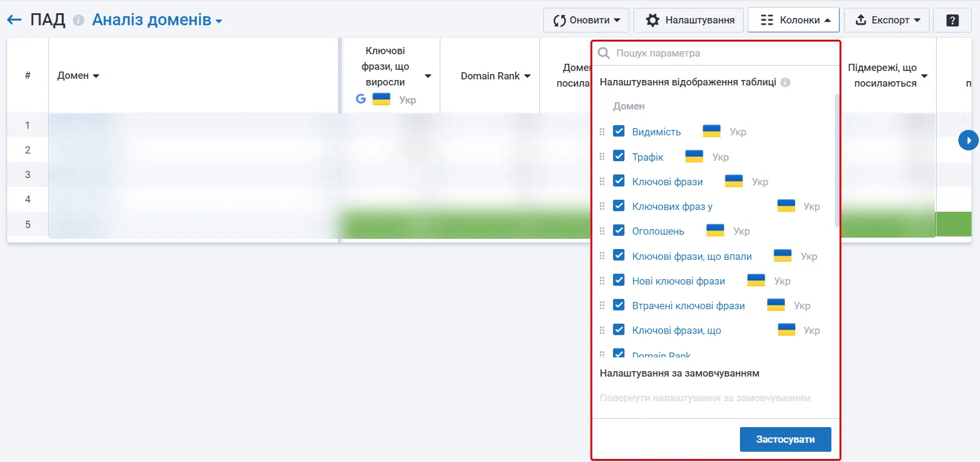Collapse the Колонки columns dropdown
Image resolution: width=980 pixels, height=462 pixels.
794,20
